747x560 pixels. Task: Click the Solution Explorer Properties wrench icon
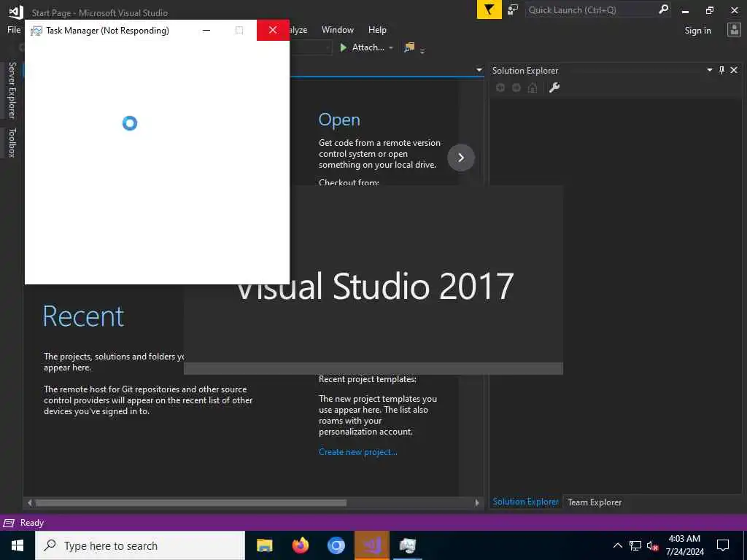pos(554,87)
